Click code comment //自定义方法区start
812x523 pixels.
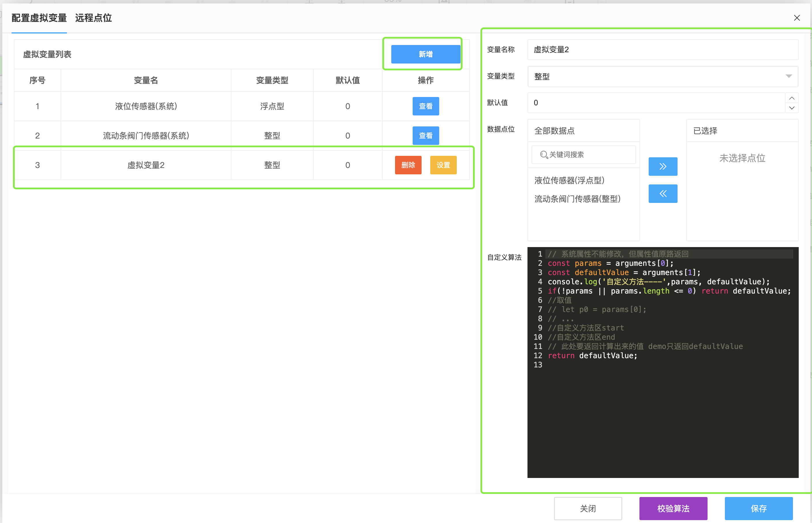pos(585,328)
